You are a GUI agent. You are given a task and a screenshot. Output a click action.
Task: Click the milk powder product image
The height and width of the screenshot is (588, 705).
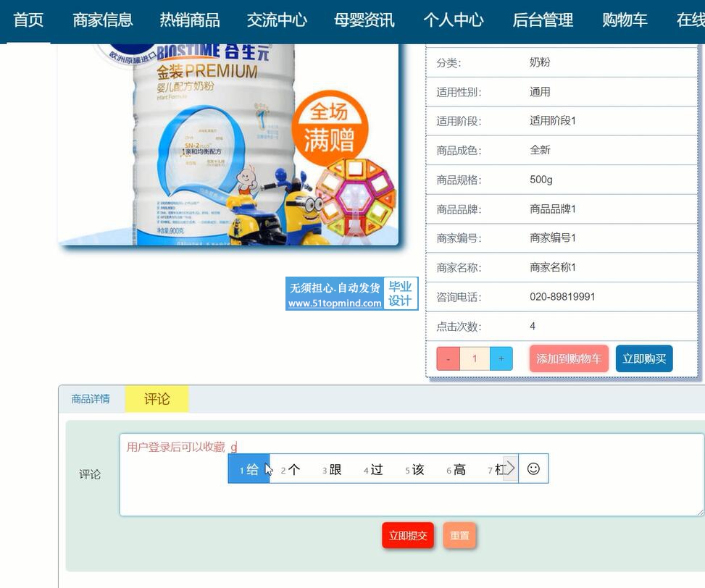pos(228,145)
